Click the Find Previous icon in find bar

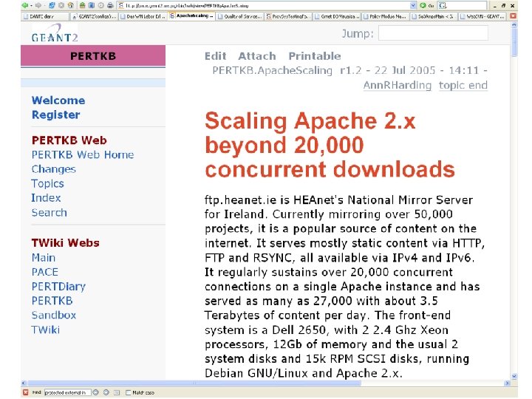click(x=106, y=392)
